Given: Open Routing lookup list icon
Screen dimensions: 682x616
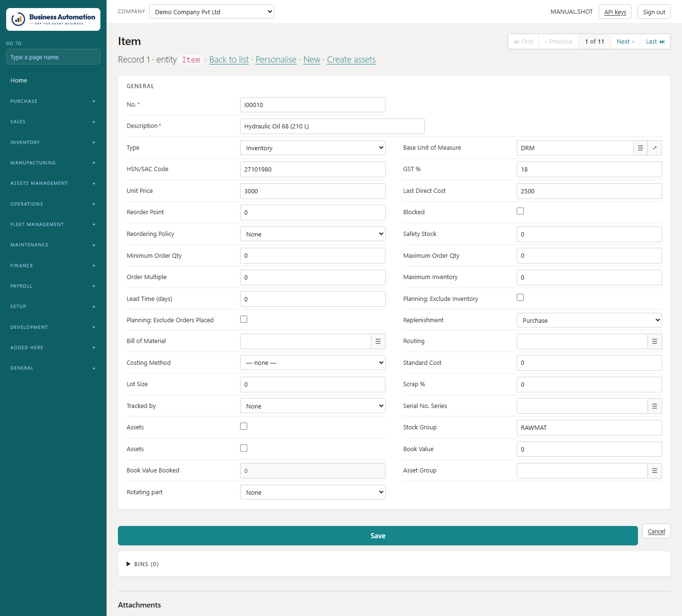Looking at the screenshot, I should [655, 341].
